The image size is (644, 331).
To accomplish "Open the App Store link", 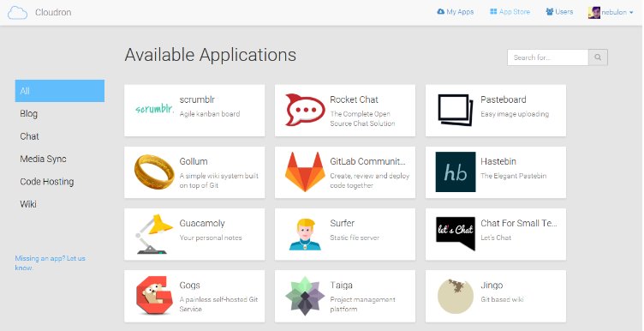I will click(510, 12).
